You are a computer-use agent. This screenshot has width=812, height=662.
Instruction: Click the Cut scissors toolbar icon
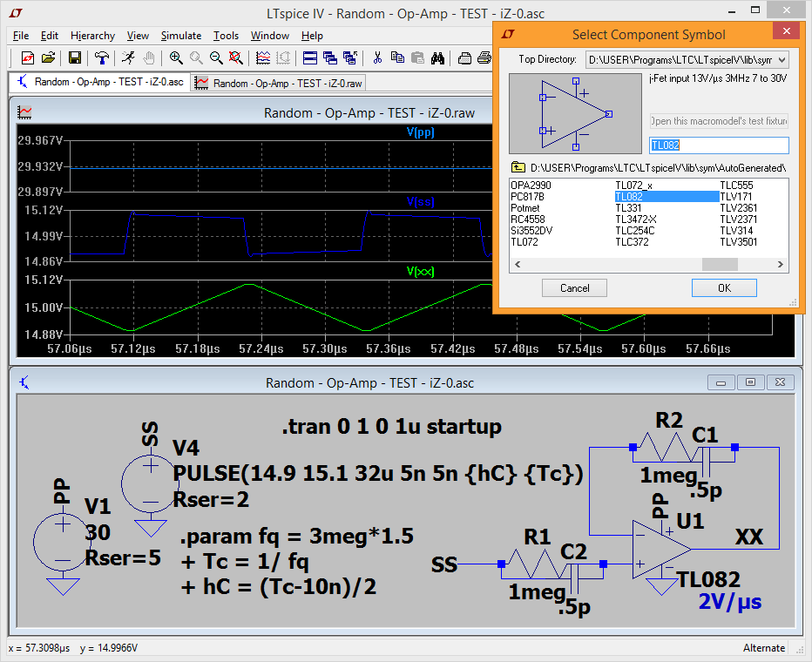377,58
